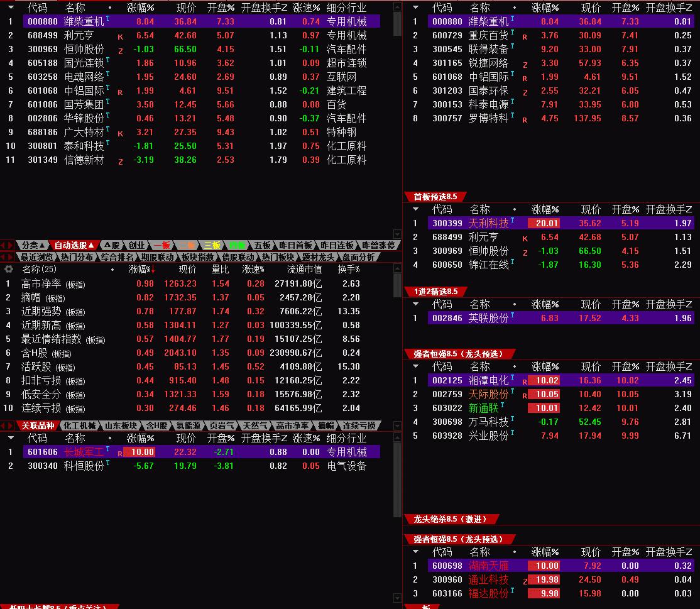Click right arrow beside the 分类 tab row
700x609 pixels.
pyautogui.click(x=10, y=245)
